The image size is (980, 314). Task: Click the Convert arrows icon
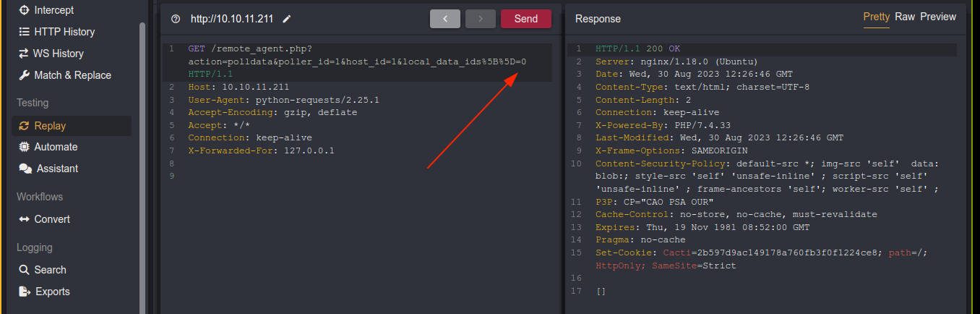pos(24,219)
